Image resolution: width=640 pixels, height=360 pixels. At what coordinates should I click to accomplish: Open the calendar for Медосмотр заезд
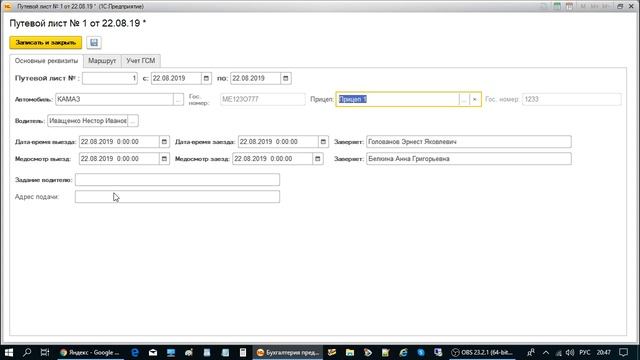(x=318, y=159)
